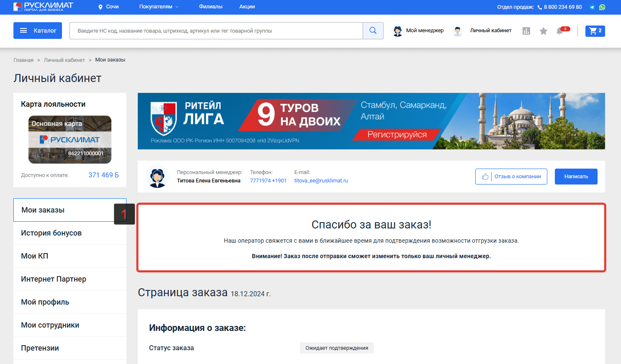Open Мои КП sidebar item
The height and width of the screenshot is (364, 621).
70,256
